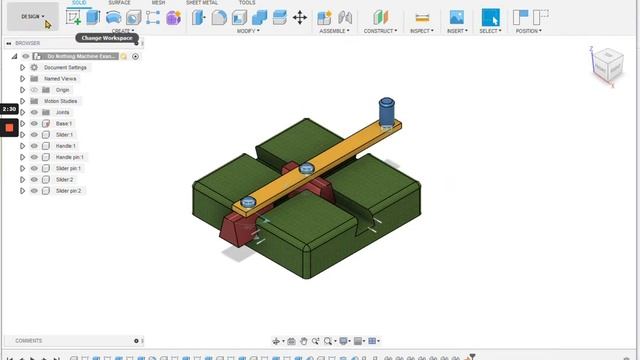The width and height of the screenshot is (640, 360).
Task: Hide the Slider pin:2 component
Action: (x=34, y=191)
